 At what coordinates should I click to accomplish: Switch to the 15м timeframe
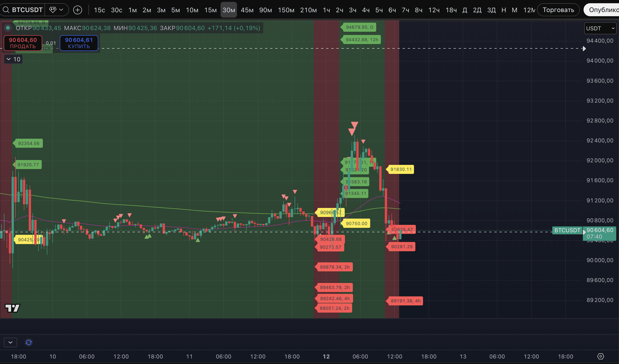(x=210, y=10)
